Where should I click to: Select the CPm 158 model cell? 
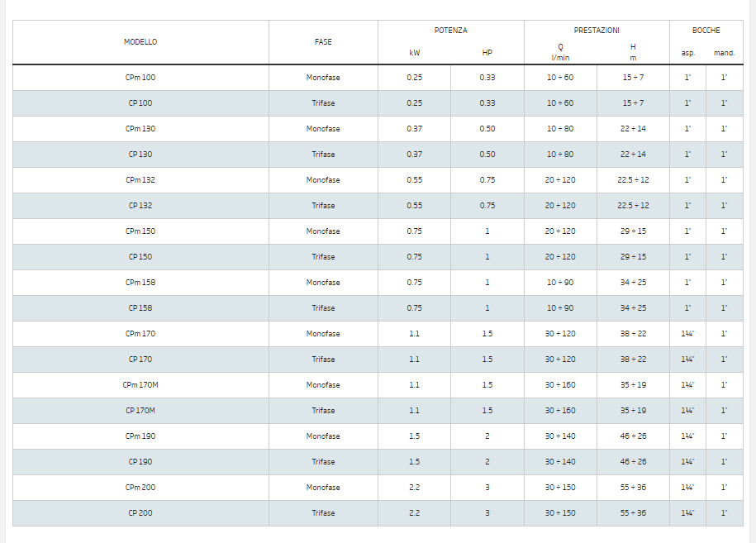pos(140,283)
